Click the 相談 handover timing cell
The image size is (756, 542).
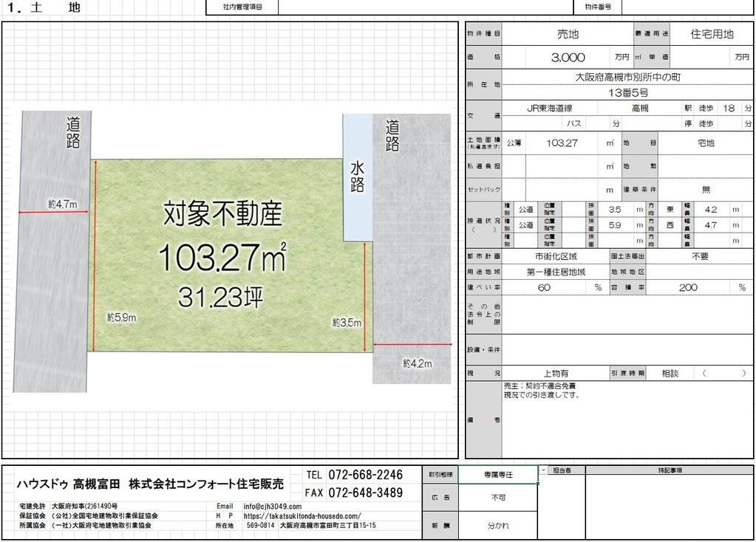click(x=670, y=374)
